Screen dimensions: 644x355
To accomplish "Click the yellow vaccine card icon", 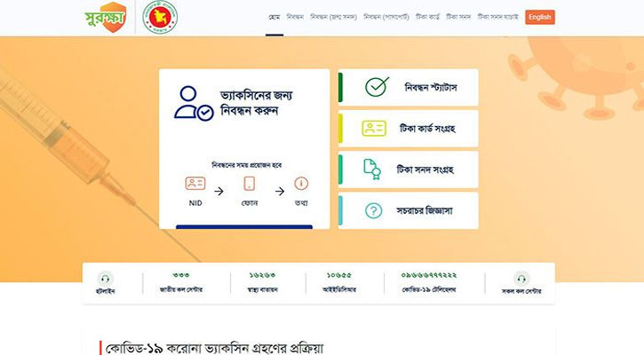I will (x=374, y=129).
